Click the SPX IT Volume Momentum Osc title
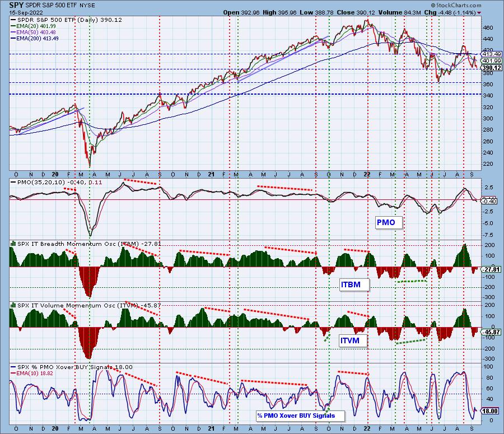The image size is (504, 434). pos(88,305)
